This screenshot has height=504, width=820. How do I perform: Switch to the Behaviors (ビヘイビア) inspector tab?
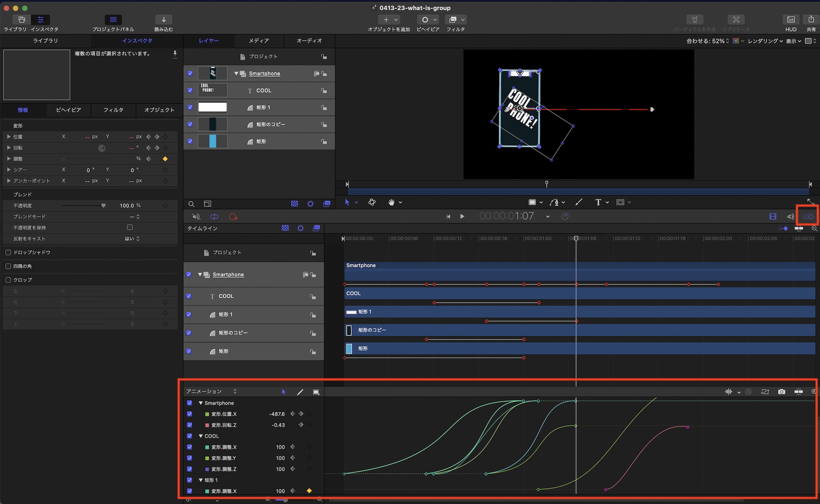click(68, 110)
